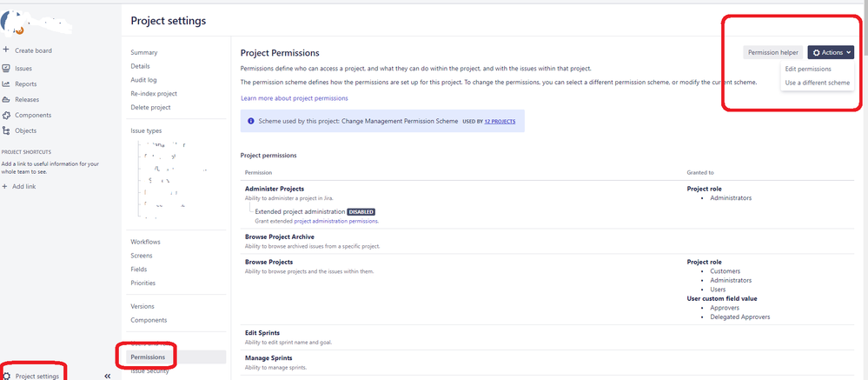Click the DISABLED badge
This screenshot has height=380, width=868.
[x=361, y=211]
